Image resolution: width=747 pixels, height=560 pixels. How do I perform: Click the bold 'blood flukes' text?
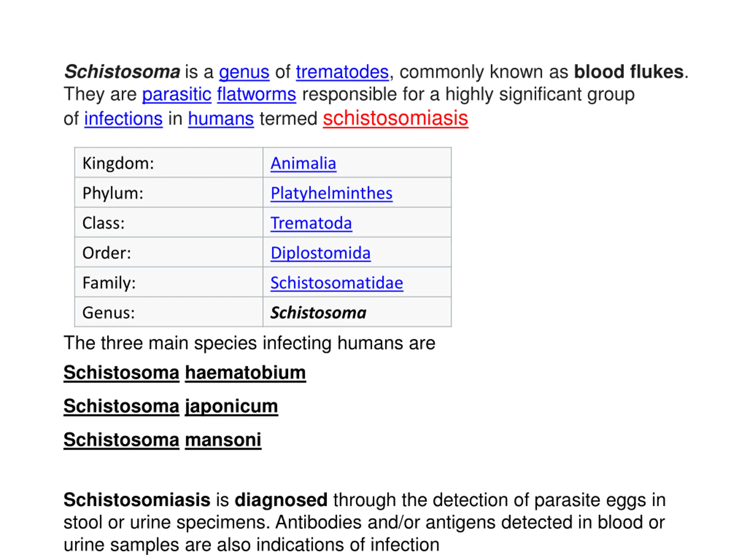pos(629,72)
